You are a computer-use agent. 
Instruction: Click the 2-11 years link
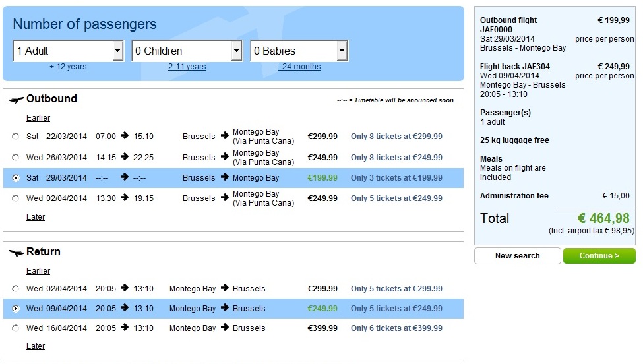[x=187, y=67]
